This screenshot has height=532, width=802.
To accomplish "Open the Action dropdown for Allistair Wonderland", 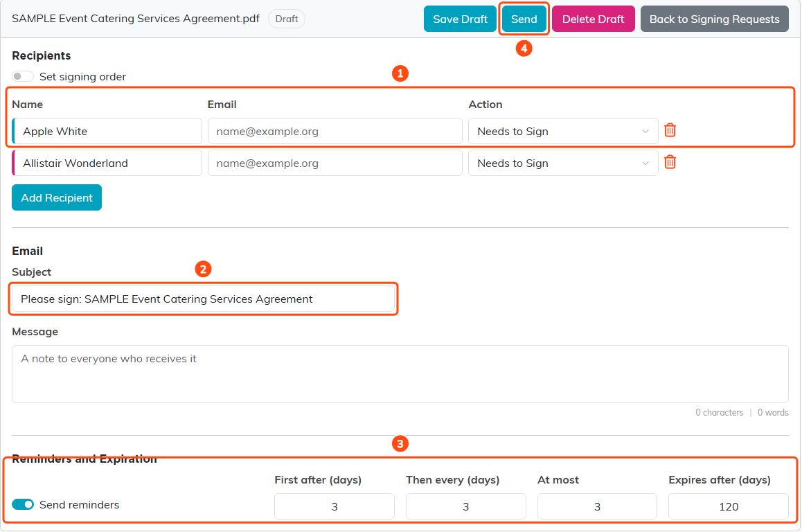I will (x=563, y=163).
